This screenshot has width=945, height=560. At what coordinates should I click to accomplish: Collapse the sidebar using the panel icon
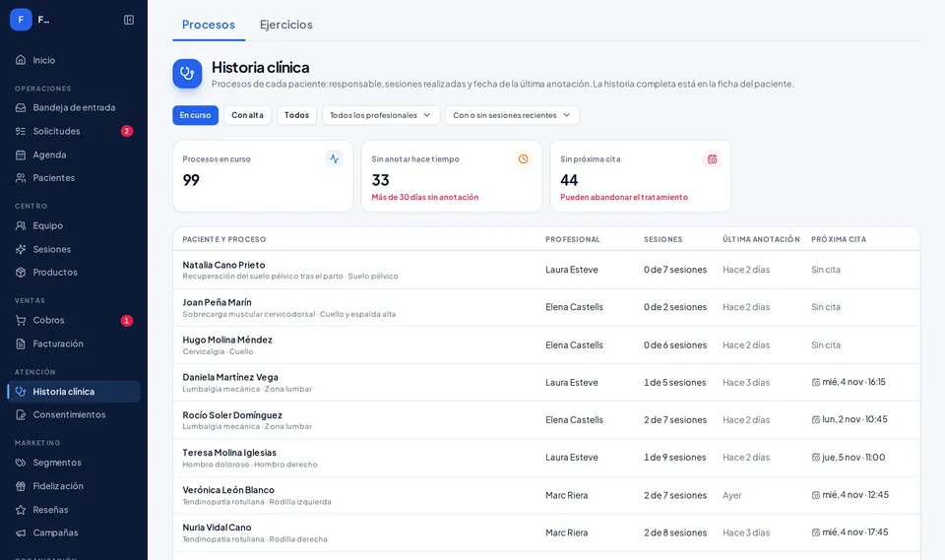click(x=128, y=20)
